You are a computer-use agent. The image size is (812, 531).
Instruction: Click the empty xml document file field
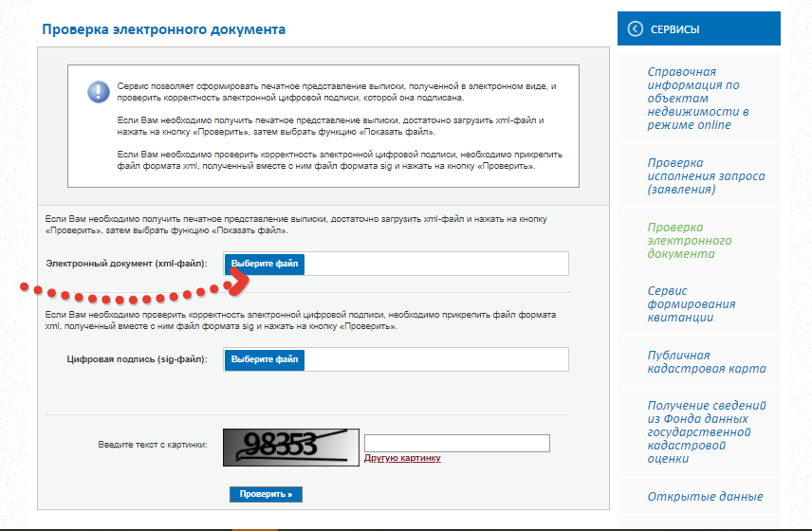point(436,264)
